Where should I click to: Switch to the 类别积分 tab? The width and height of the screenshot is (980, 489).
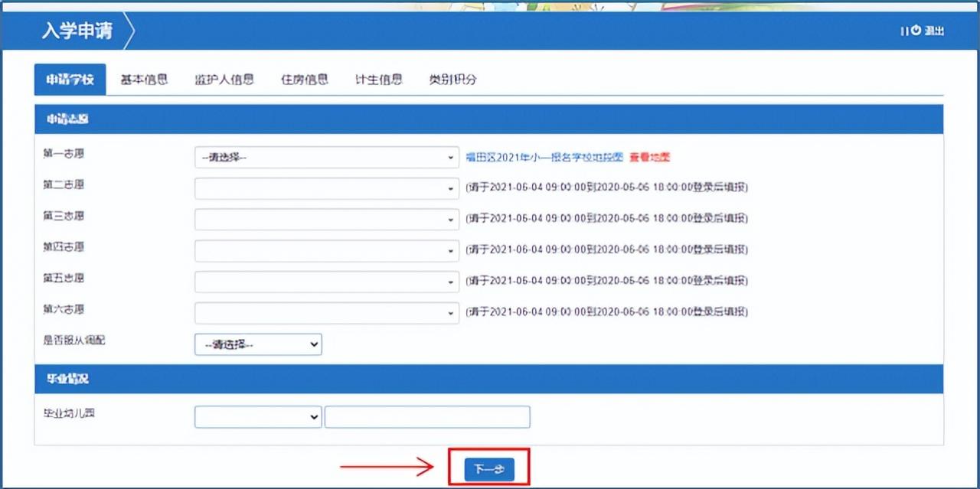(x=450, y=79)
